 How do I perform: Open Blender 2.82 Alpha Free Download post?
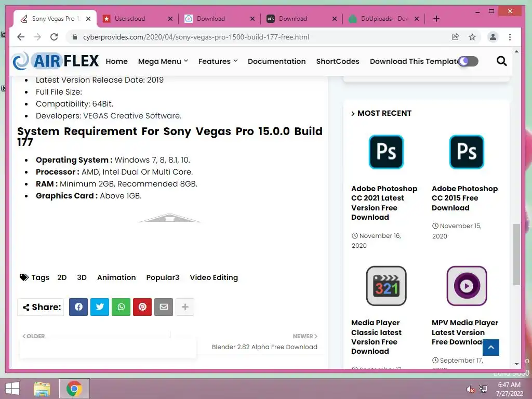pos(264,347)
